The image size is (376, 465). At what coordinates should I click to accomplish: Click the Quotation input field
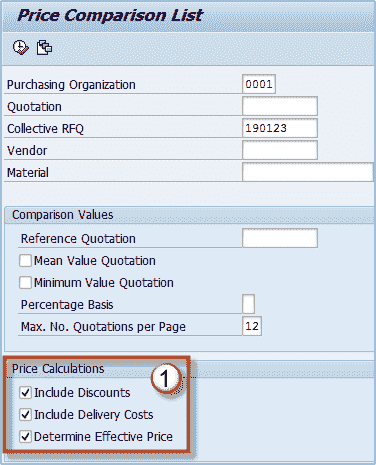(x=280, y=106)
